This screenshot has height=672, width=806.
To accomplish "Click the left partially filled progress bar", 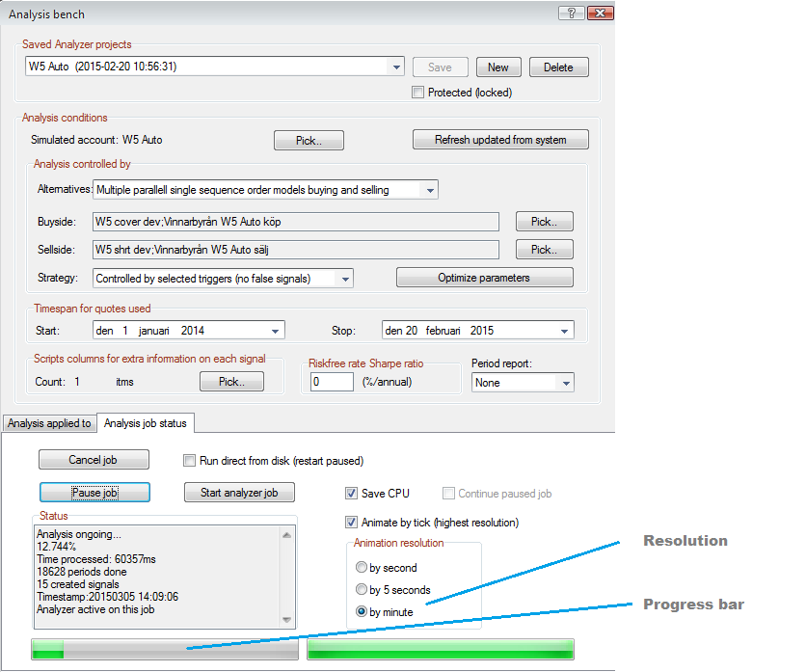I will coord(165,649).
